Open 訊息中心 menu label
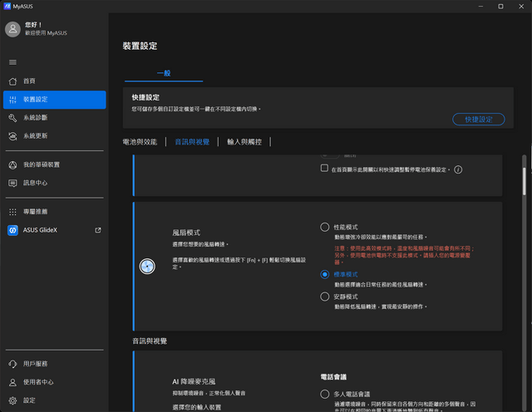Image resolution: width=532 pixels, height=412 pixels. [x=35, y=183]
